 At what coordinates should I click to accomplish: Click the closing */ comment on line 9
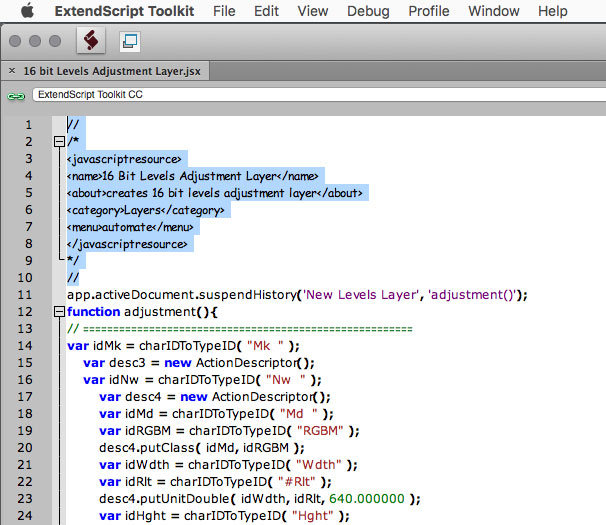pyautogui.click(x=73, y=260)
